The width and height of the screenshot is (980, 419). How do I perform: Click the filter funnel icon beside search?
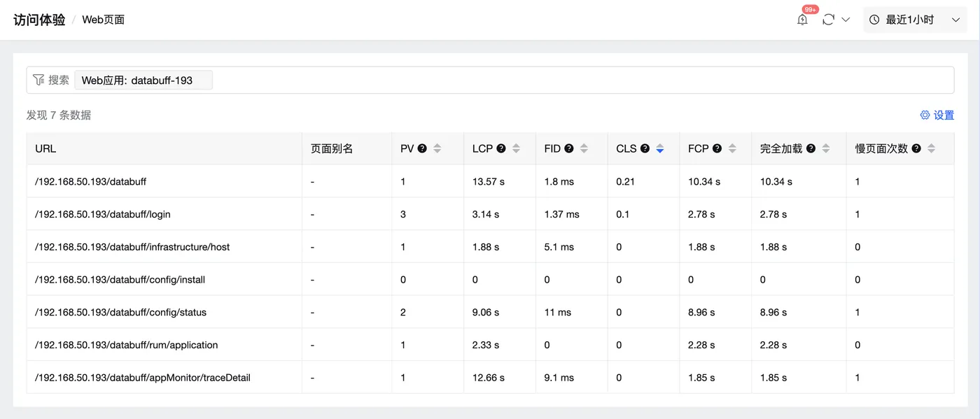click(x=38, y=80)
